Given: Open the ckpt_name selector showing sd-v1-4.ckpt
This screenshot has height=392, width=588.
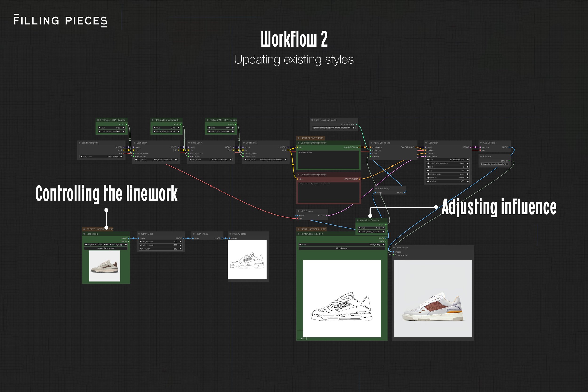Looking at the screenshot, I should coord(101,157).
